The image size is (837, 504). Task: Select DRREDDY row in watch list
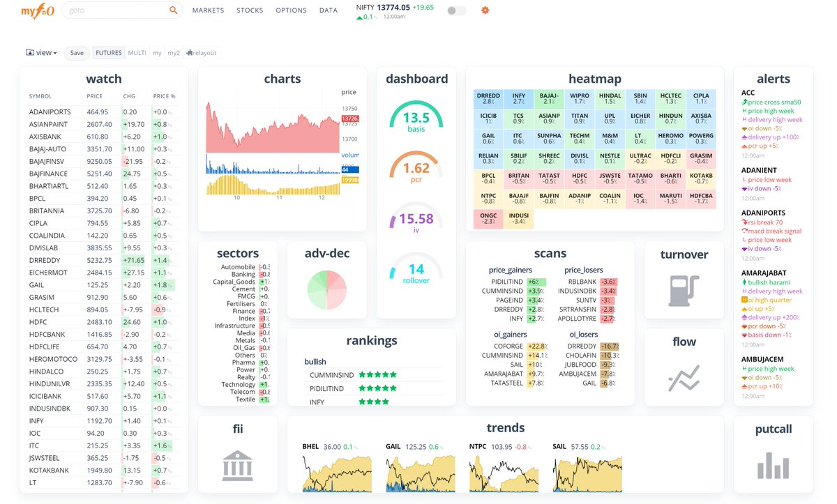coord(103,260)
